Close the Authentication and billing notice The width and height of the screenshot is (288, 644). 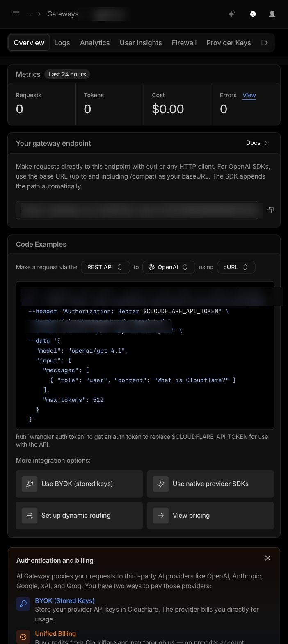268,558
